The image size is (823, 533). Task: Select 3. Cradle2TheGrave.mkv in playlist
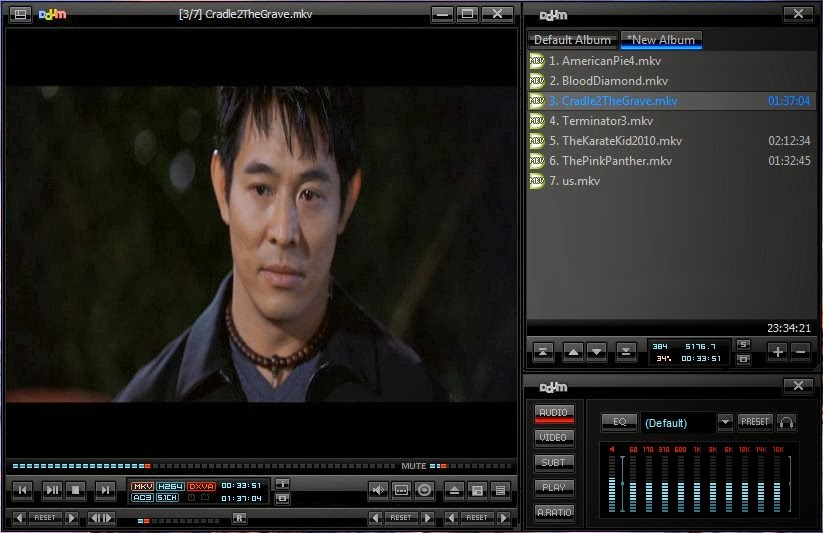(x=672, y=101)
